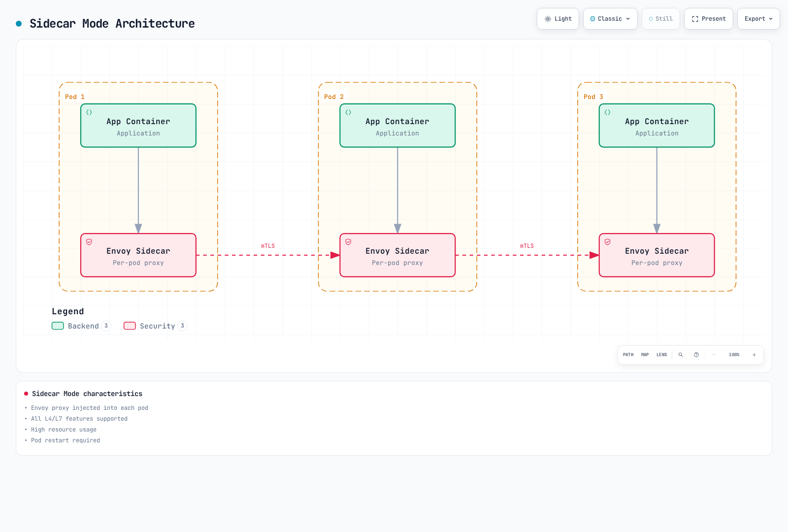Select the Pod 1 App Container node
Viewport: 788px width, 532px height.
click(x=138, y=126)
